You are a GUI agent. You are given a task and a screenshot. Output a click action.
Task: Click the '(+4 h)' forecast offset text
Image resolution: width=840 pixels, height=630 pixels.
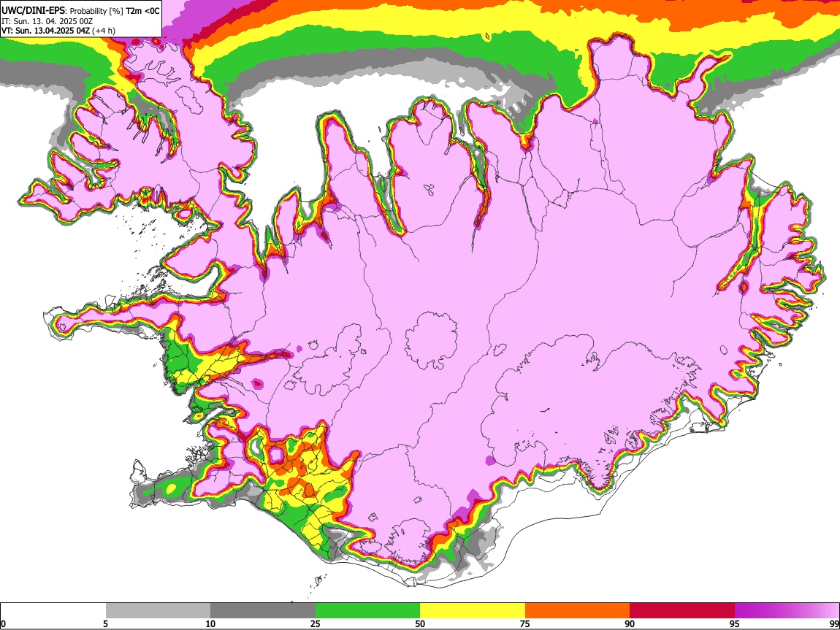(x=104, y=31)
